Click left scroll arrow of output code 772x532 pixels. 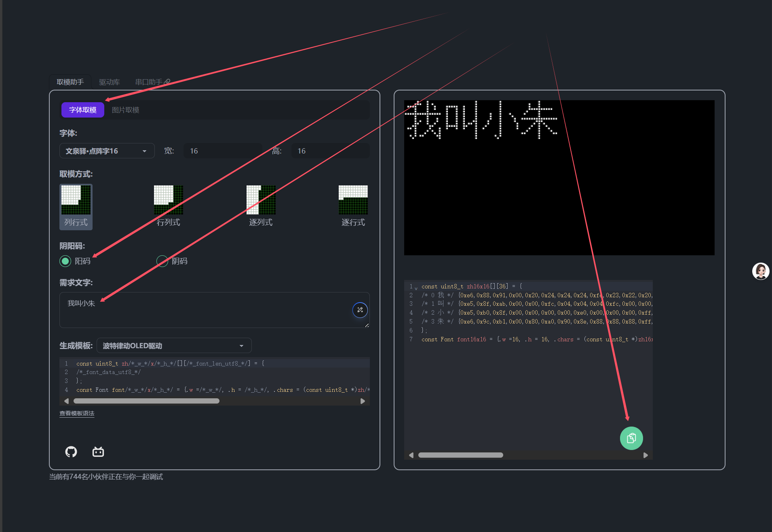[x=411, y=455]
